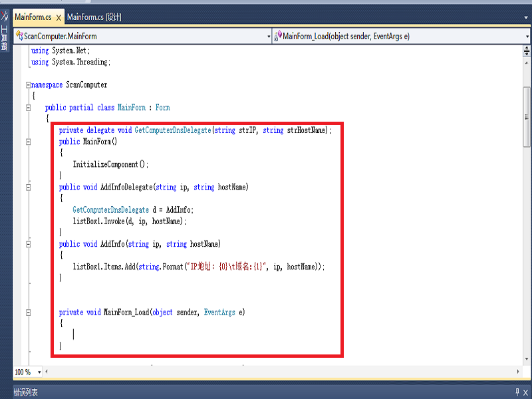Click the toolbox icon in left sidebar
The width and height of the screenshot is (532, 399).
tap(5, 16)
